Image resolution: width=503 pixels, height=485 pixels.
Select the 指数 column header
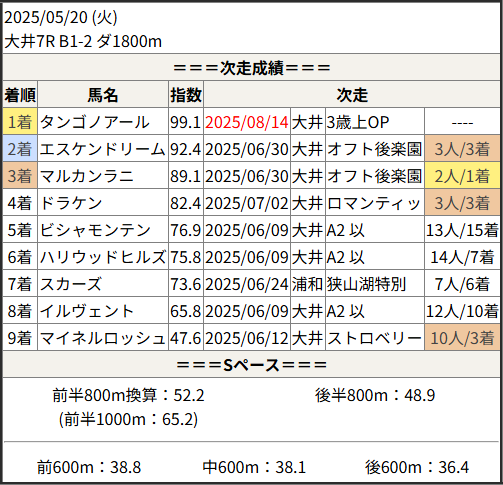pos(186,95)
